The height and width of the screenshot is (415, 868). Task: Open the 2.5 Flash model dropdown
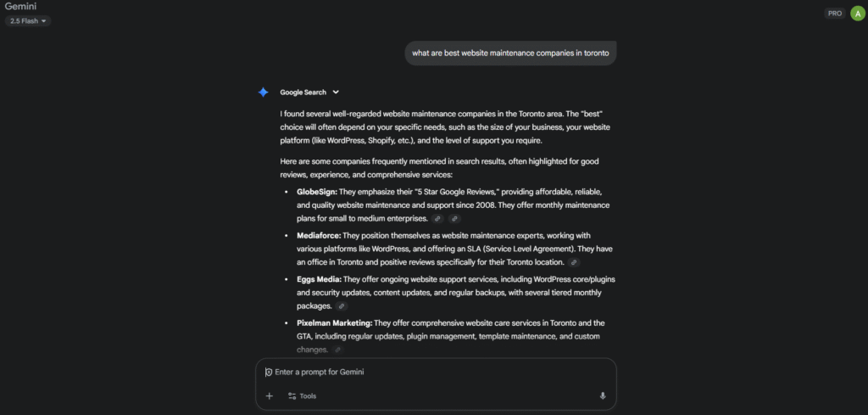(28, 20)
